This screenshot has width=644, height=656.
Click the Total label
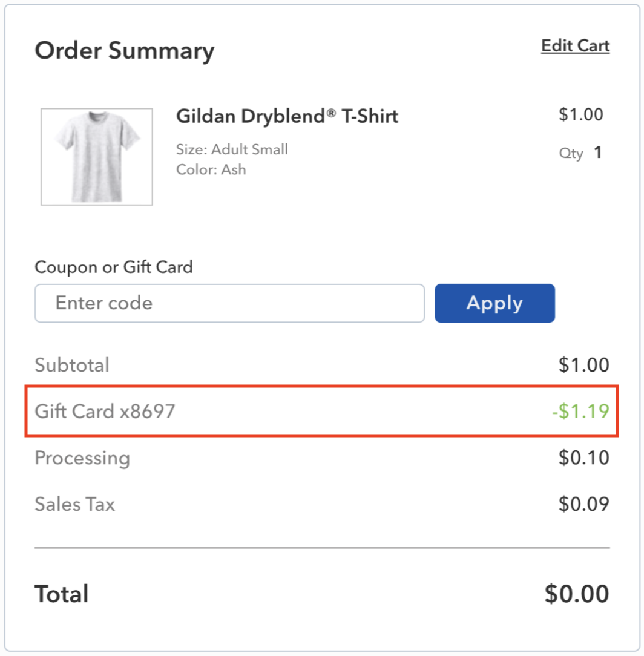pyautogui.click(x=62, y=594)
